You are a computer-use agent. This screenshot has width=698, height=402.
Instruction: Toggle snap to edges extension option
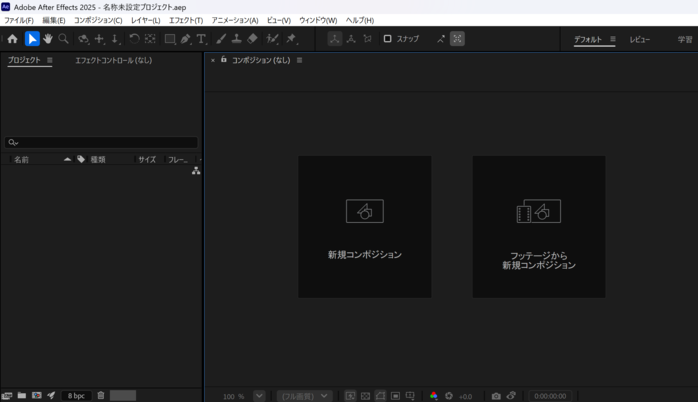[441, 39]
